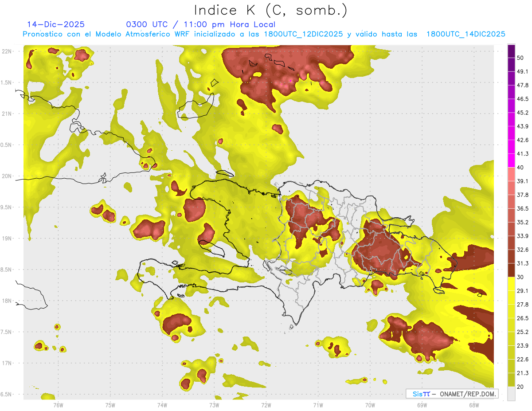
Task: Pick the dark purple colorbar segment above 50
Action: pos(511,51)
